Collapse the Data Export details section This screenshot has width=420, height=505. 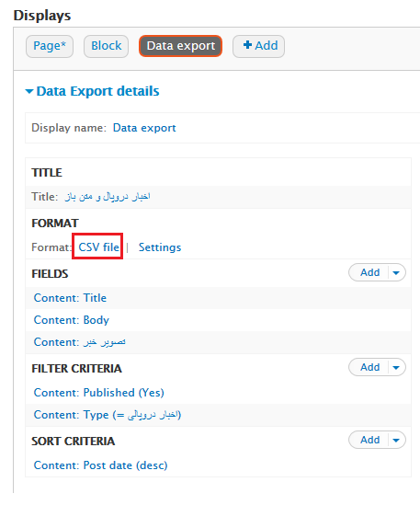click(93, 91)
